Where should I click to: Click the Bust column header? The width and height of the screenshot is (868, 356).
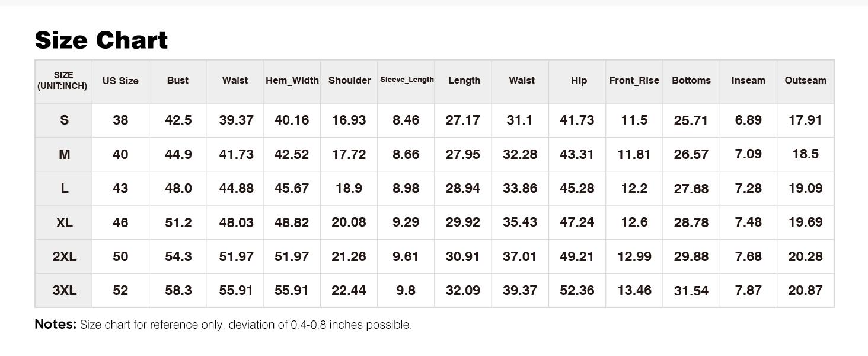178,80
